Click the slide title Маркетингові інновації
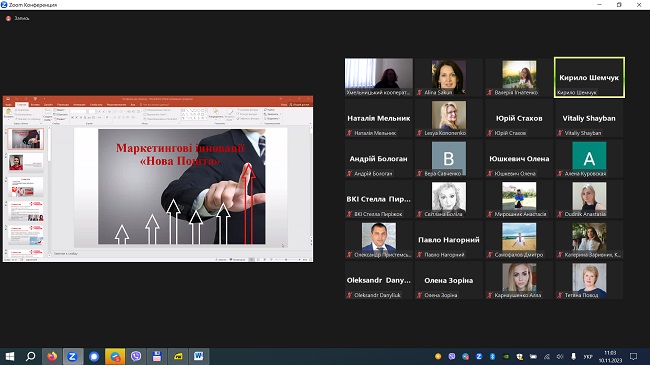The image size is (650, 365). pyautogui.click(x=180, y=148)
